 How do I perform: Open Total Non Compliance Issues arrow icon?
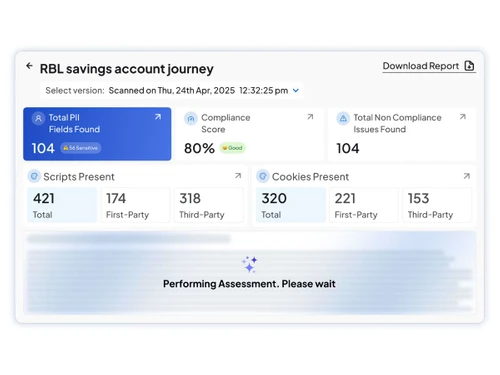point(463,117)
